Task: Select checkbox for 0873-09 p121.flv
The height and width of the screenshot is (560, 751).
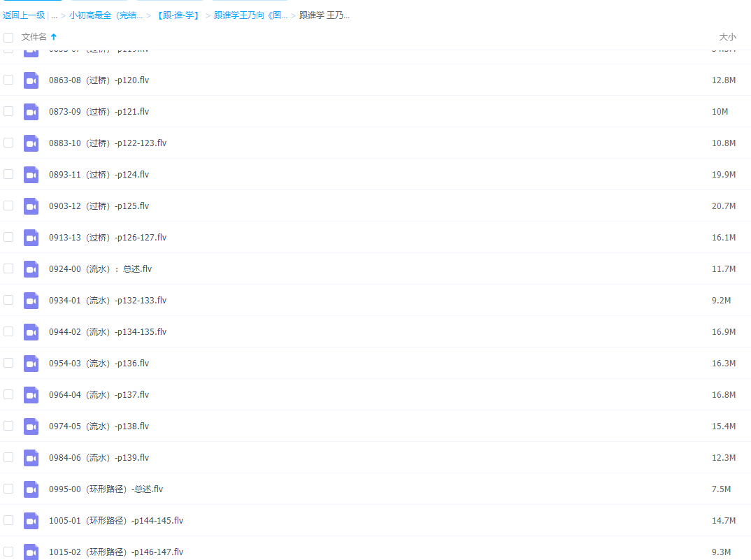Action: 8,111
